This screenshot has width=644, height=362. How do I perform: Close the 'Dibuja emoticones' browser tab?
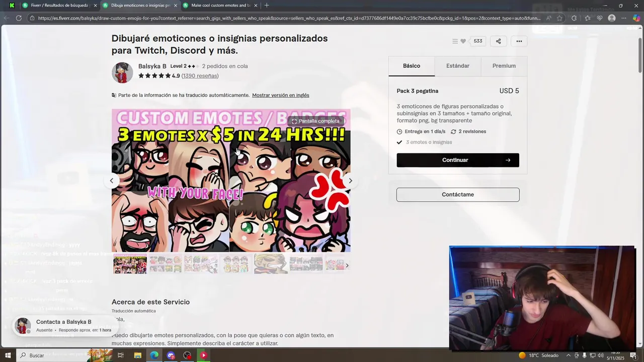(x=175, y=6)
